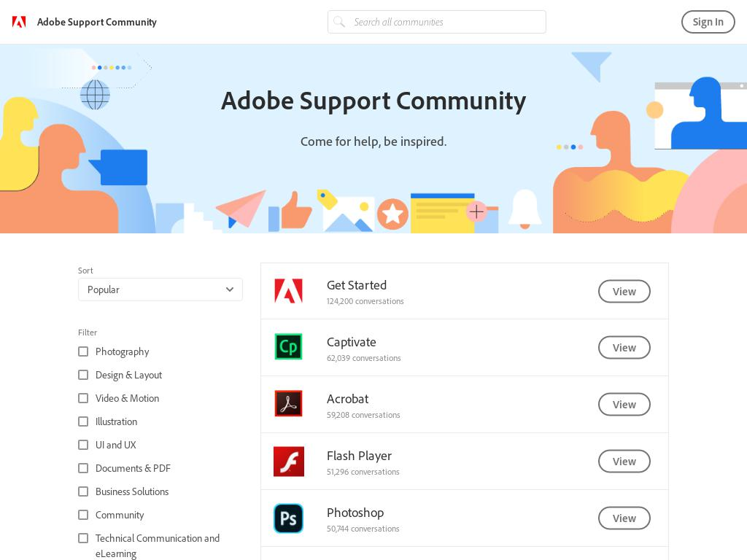Click the search magnifier icon

click(339, 22)
